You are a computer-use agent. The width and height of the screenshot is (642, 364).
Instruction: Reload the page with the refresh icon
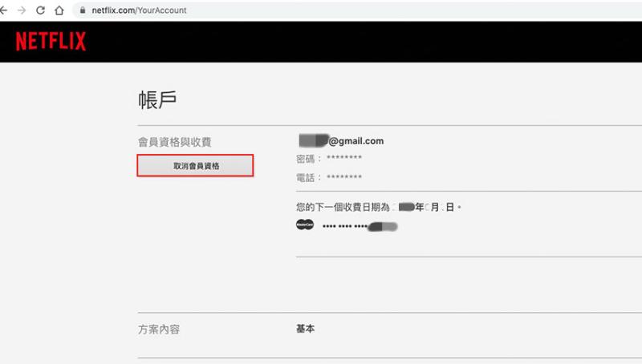coord(40,10)
